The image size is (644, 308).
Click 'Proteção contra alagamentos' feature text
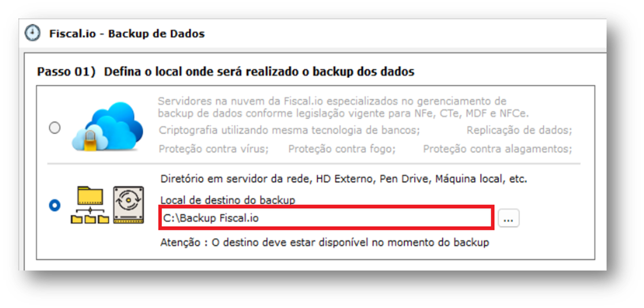click(x=497, y=149)
